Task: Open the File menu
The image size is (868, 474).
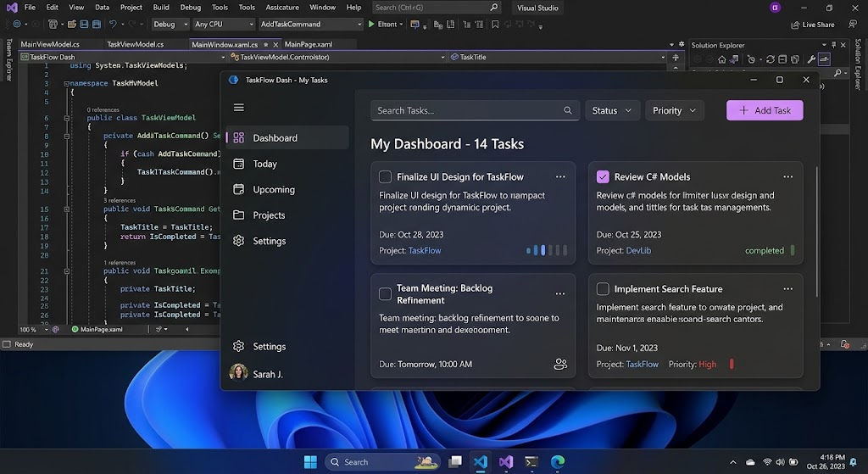Action: pyautogui.click(x=30, y=8)
